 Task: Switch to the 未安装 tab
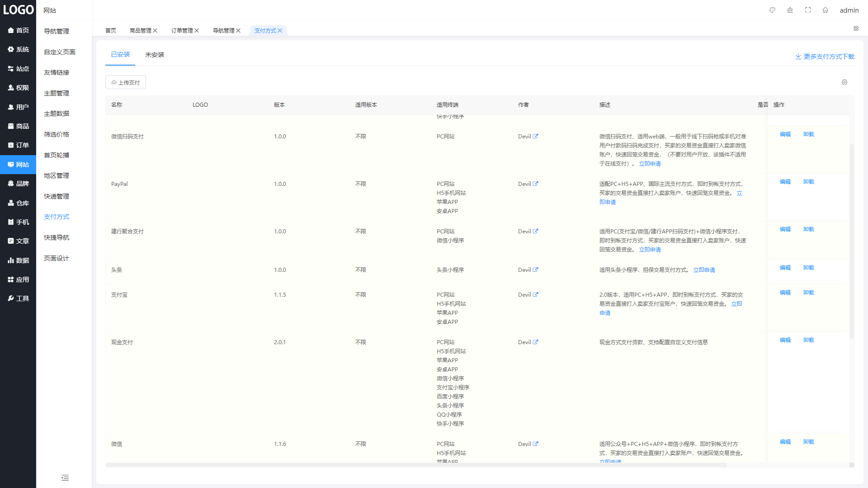(155, 55)
